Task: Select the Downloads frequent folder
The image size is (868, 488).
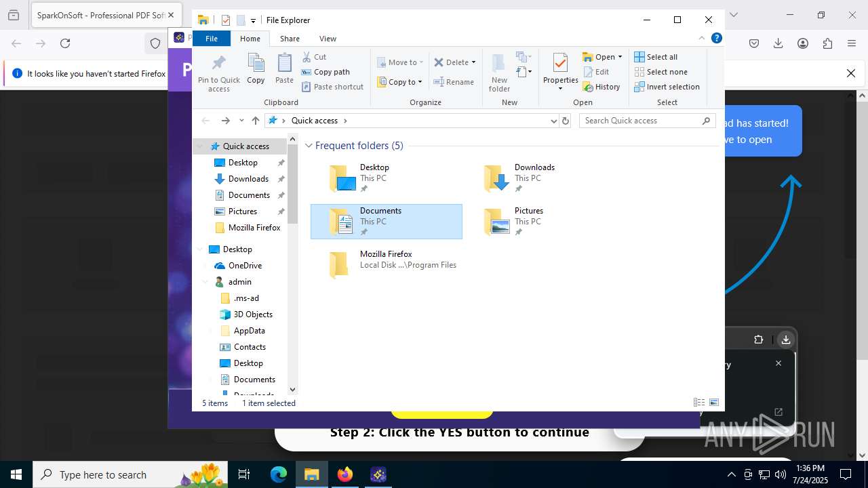Action: click(x=541, y=178)
